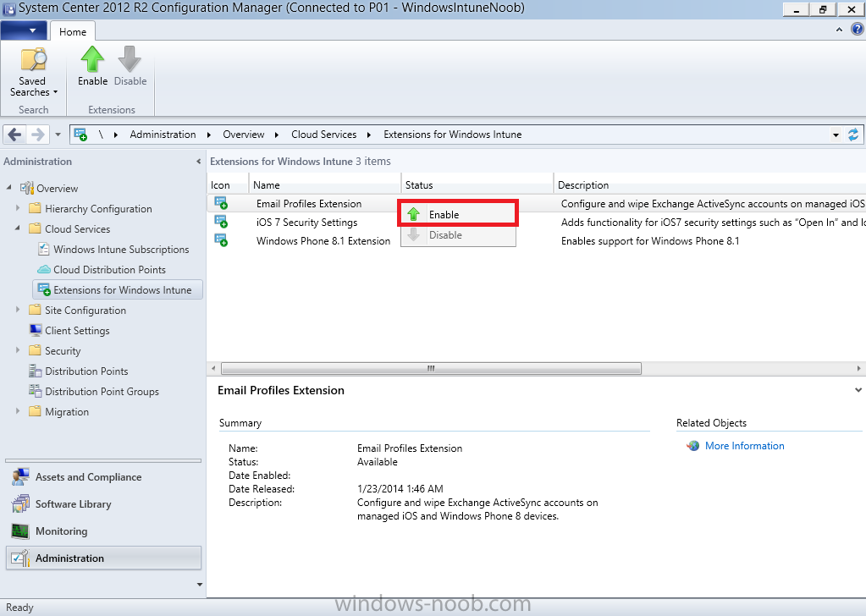Screen dimensions: 866x616
Task: Click the Monitoring workspace icon
Action: [20, 531]
